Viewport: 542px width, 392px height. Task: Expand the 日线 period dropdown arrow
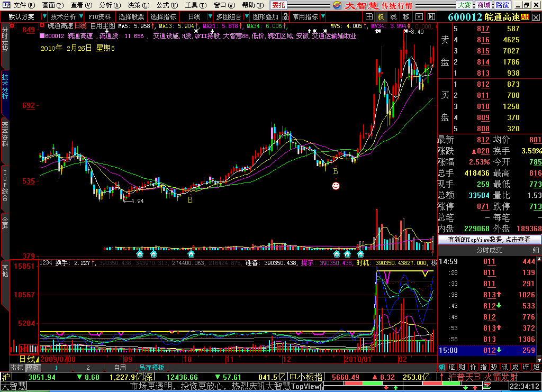pos(210,16)
